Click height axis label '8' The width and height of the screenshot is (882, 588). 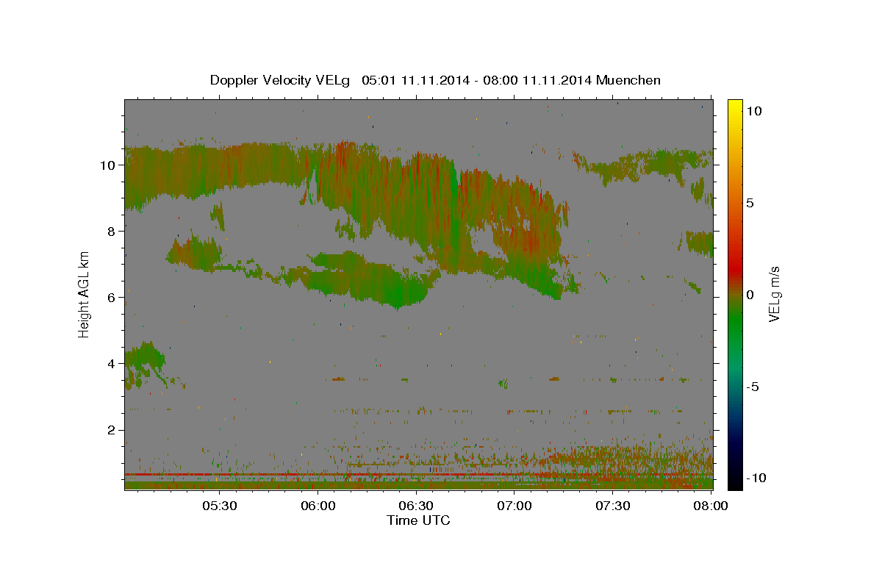111,231
